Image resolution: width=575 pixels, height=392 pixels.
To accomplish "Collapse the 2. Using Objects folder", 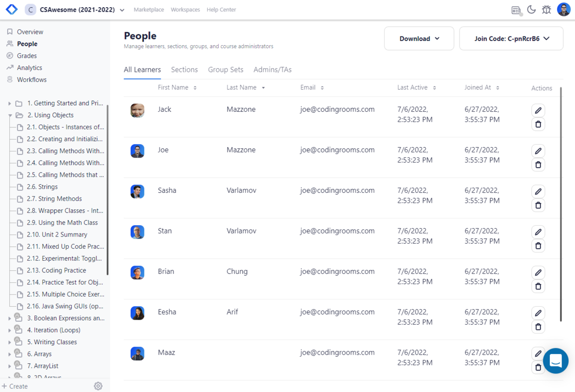I will (10, 115).
